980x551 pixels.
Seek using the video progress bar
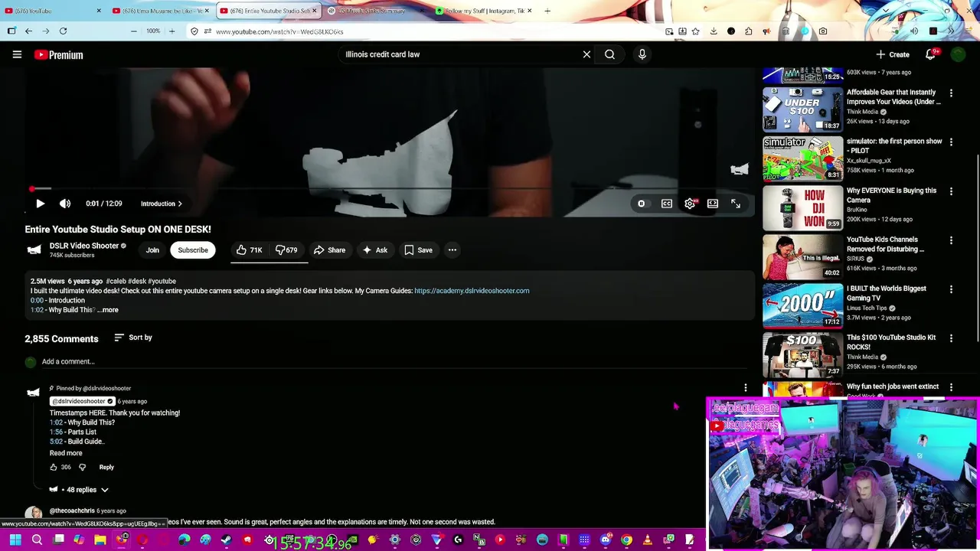[x=390, y=188]
